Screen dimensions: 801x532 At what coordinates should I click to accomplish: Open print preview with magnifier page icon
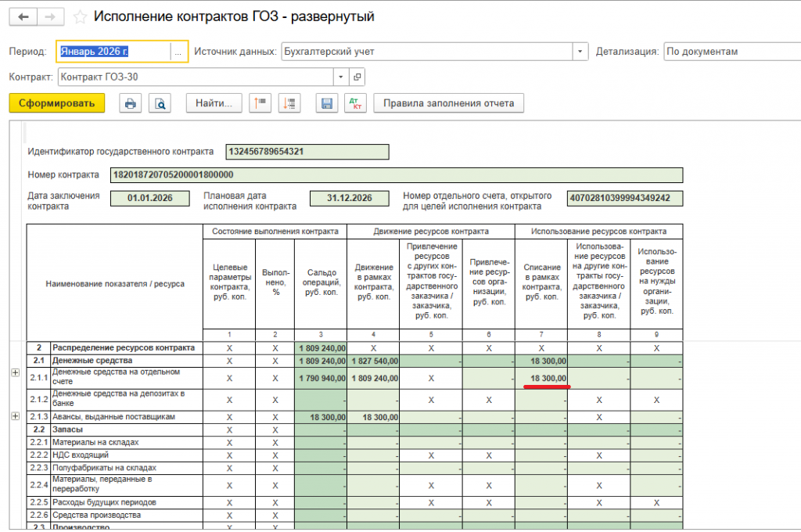[160, 103]
